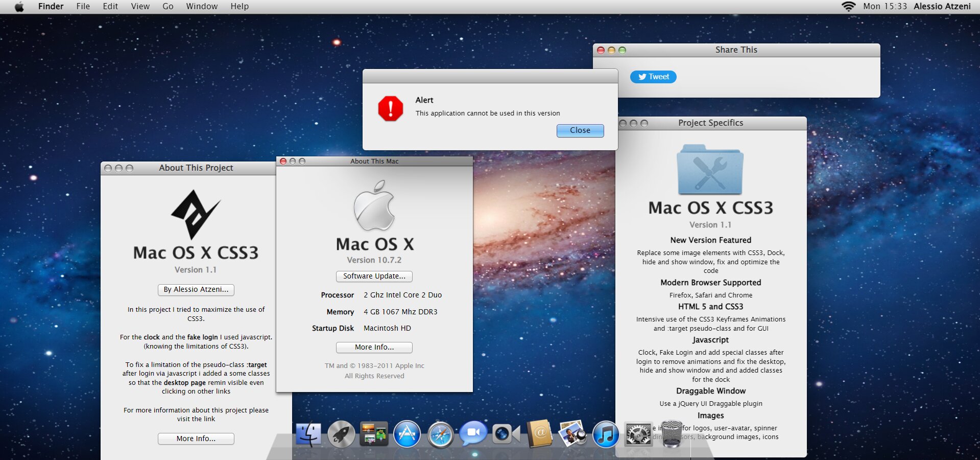Click 'TM and © 1983-2011 Apple Inc' text

click(x=374, y=366)
